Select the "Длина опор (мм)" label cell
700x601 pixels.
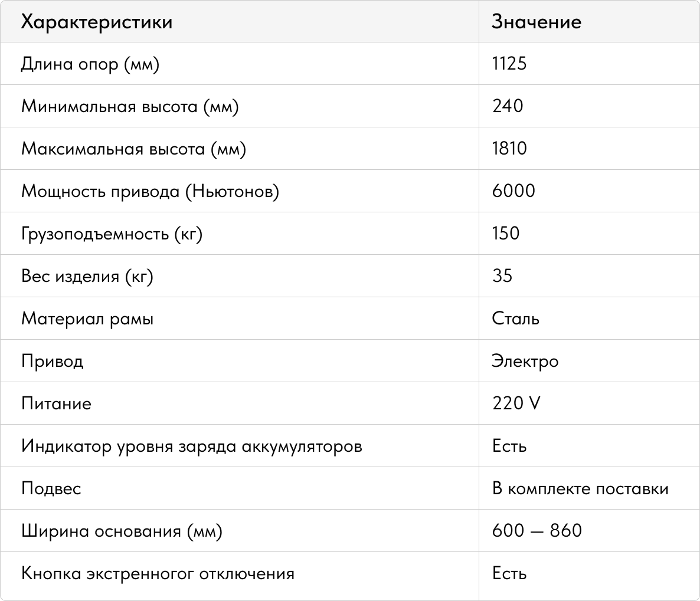coord(90,63)
